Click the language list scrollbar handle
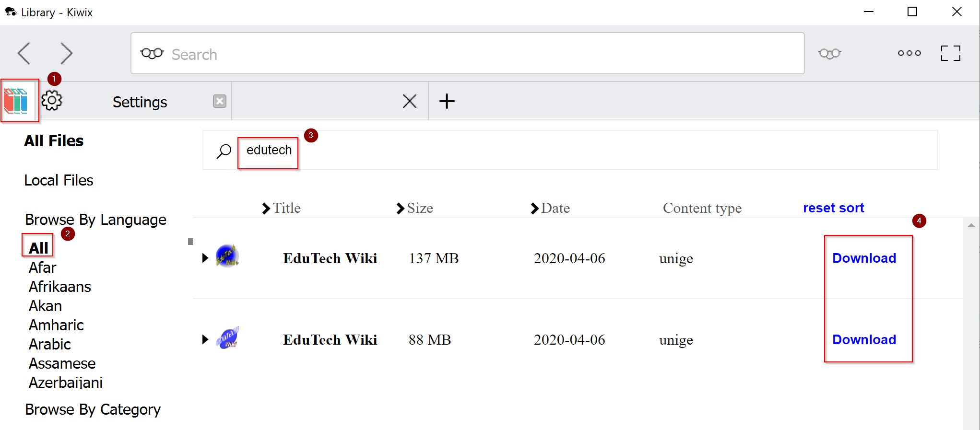 (190, 242)
